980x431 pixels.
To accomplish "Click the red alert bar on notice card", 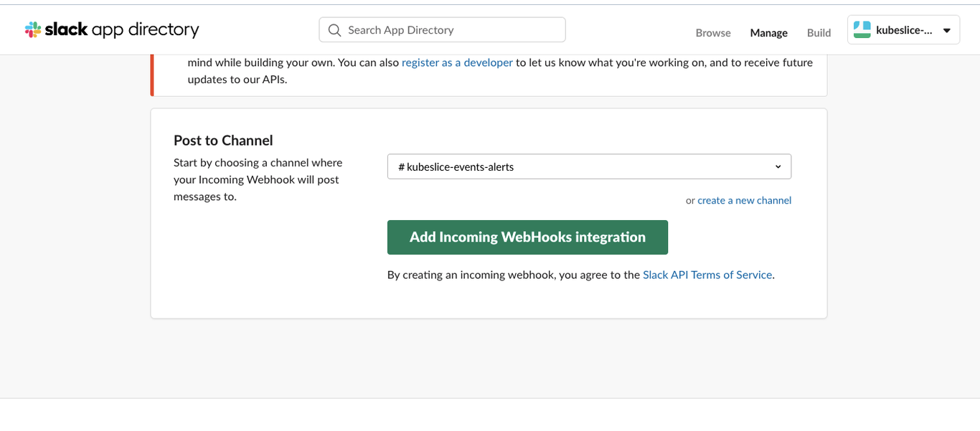I will 152,75.
